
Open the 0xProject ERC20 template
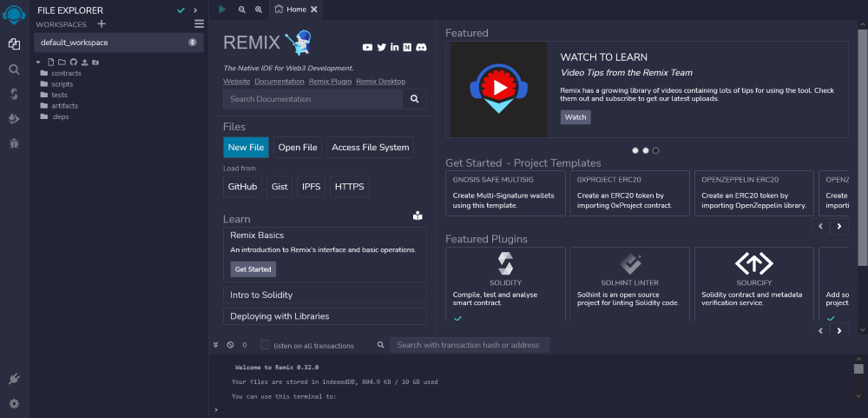(629, 193)
